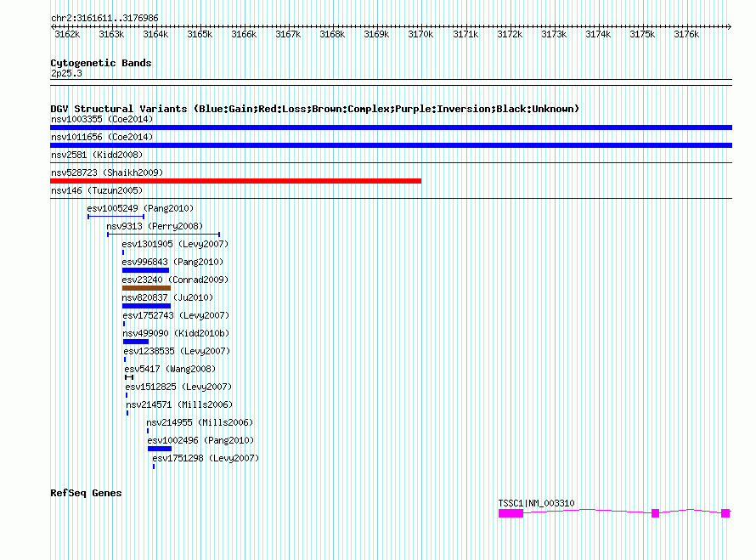The width and height of the screenshot is (756, 560).
Task: Select the nsv820837 (Ju2010) variant label
Action: tap(167, 297)
